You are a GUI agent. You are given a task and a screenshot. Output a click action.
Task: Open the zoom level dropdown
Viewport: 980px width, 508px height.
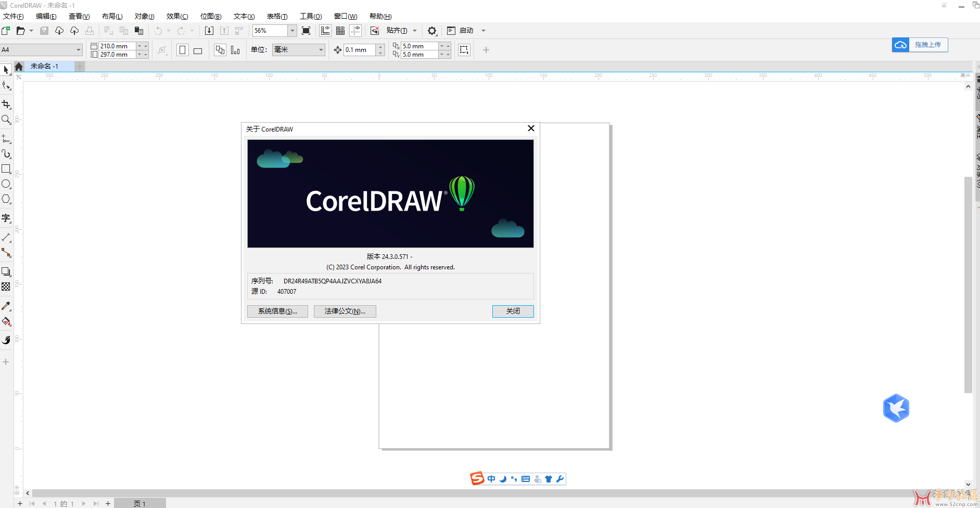[x=292, y=31]
